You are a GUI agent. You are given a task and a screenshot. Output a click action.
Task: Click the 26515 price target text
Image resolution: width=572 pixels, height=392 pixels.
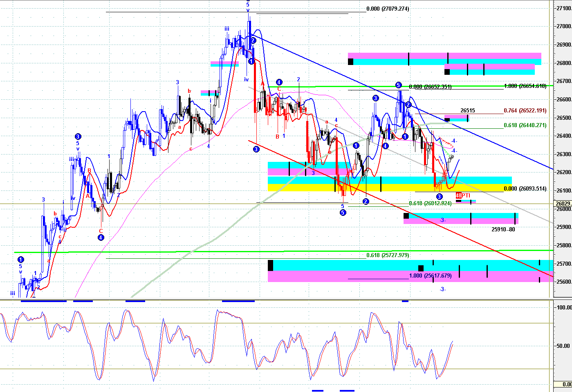click(467, 111)
